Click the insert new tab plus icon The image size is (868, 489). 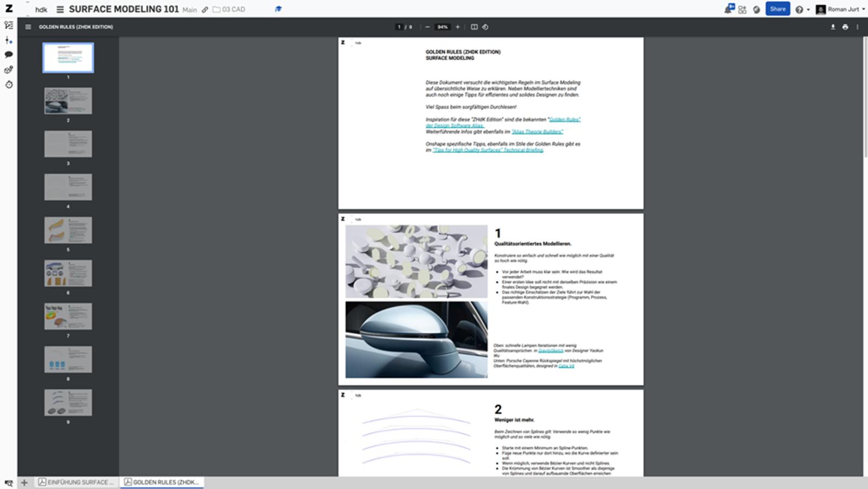[x=24, y=482]
